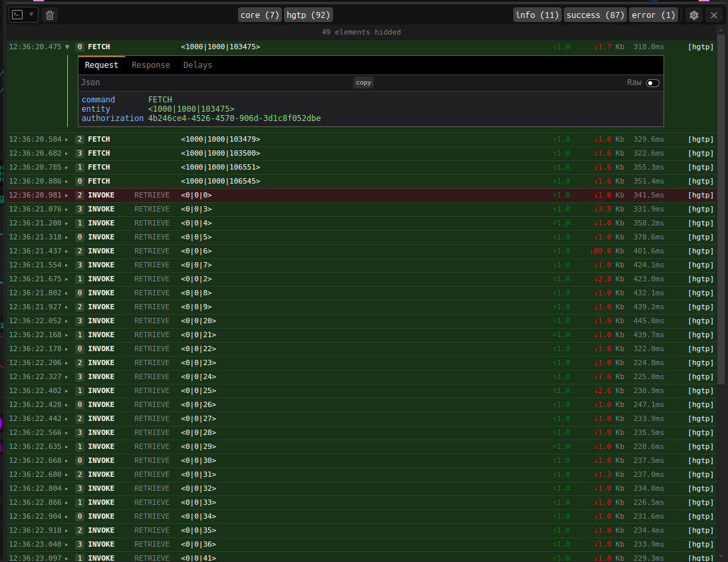This screenshot has height=562, width=728.
Task: Click timestamp 12:36:22.442
Action: [35, 418]
